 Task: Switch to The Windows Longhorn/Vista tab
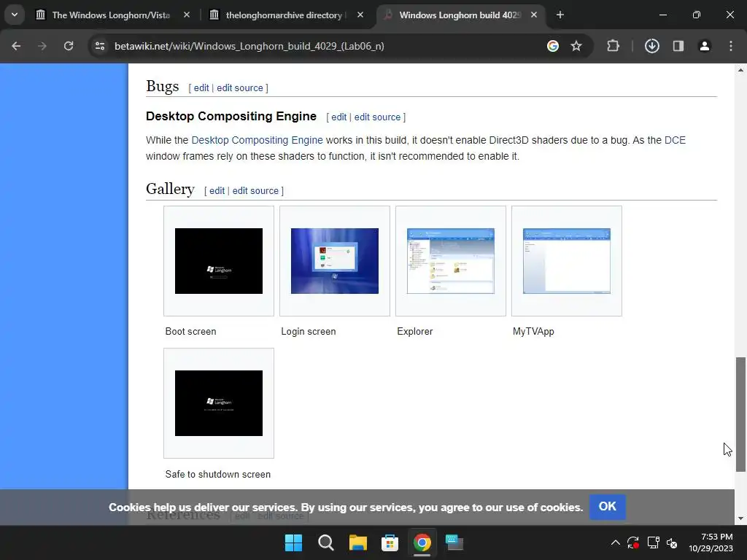[111, 15]
